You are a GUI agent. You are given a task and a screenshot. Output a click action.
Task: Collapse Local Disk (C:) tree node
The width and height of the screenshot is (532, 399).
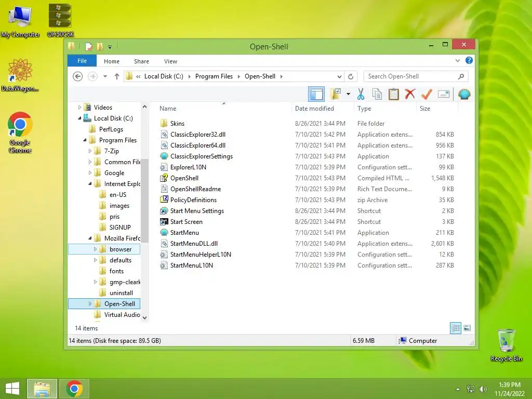click(79, 118)
